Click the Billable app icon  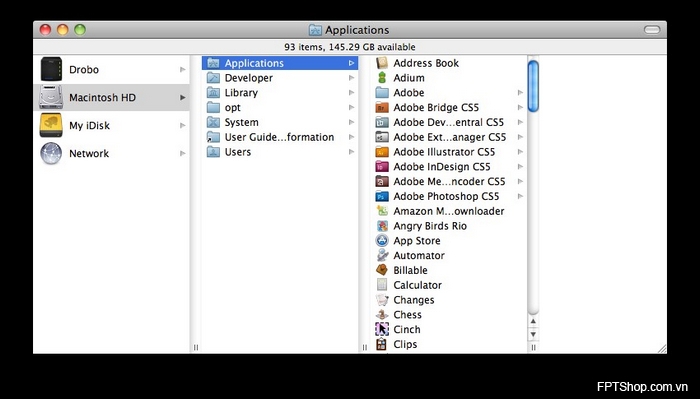tap(382, 270)
